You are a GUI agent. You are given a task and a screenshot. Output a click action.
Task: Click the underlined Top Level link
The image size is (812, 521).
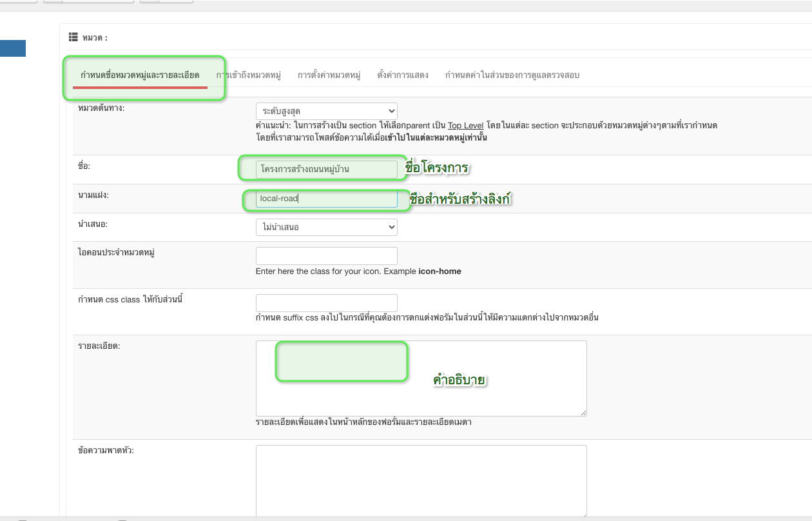click(x=465, y=125)
